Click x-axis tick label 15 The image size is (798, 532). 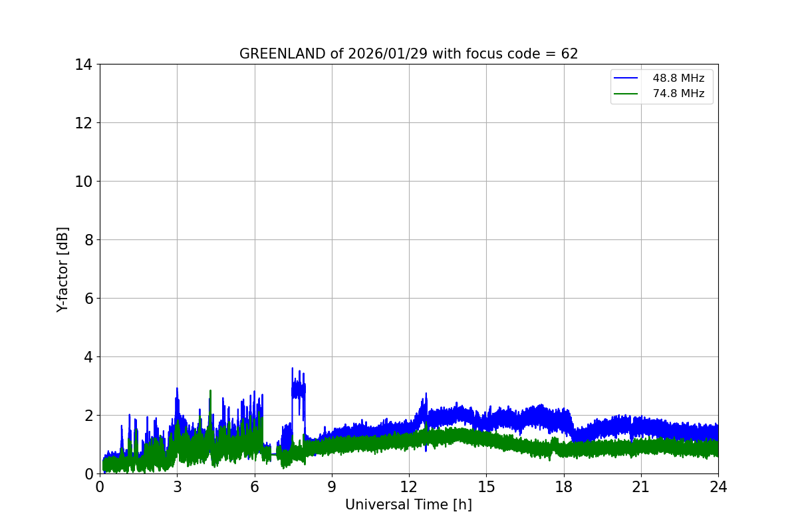pos(486,487)
